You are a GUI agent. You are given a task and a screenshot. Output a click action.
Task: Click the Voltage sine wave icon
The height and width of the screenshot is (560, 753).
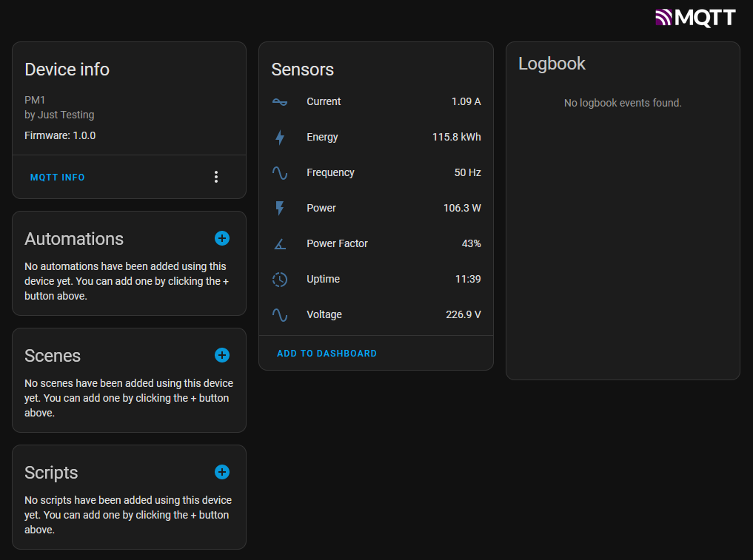(280, 315)
